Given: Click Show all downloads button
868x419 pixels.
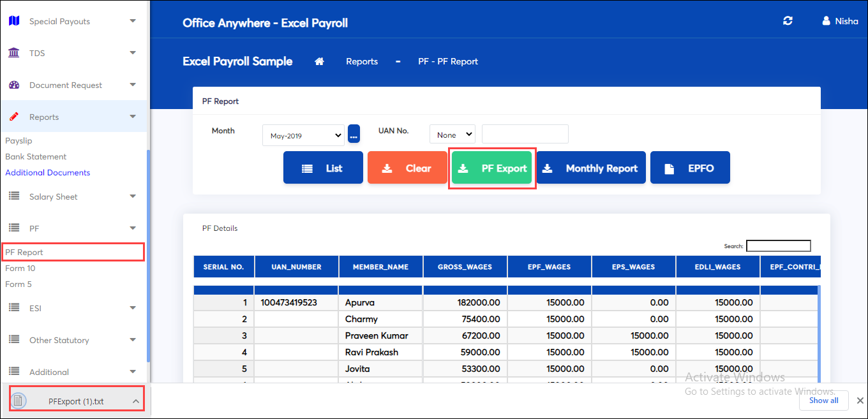Looking at the screenshot, I should pyautogui.click(x=823, y=401).
